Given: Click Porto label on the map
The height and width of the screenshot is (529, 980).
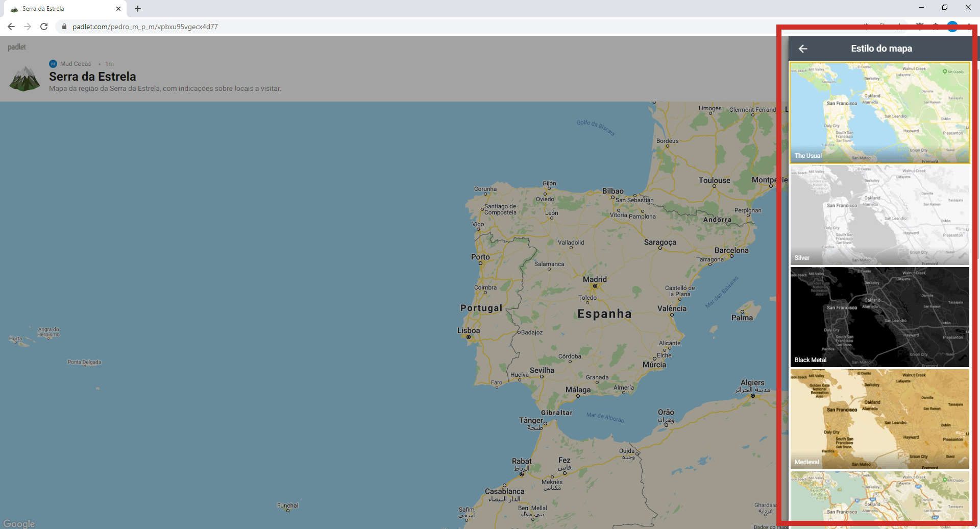Looking at the screenshot, I should tap(480, 257).
